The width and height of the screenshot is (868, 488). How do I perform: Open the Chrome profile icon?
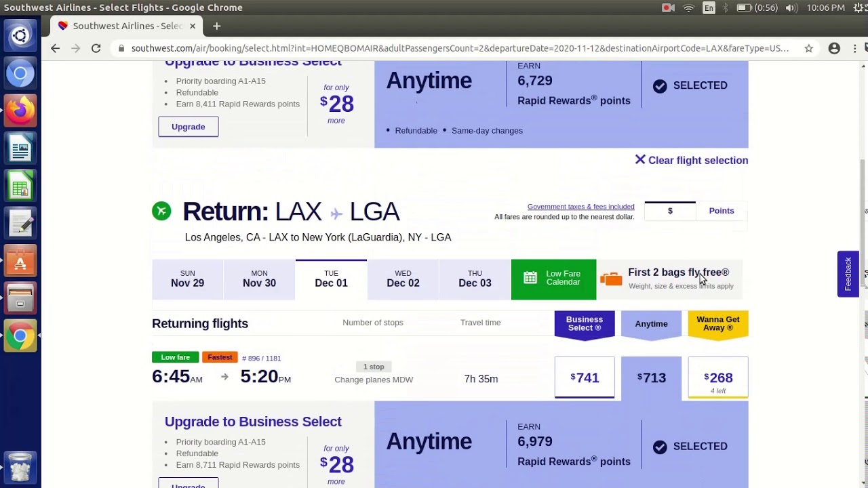point(834,48)
